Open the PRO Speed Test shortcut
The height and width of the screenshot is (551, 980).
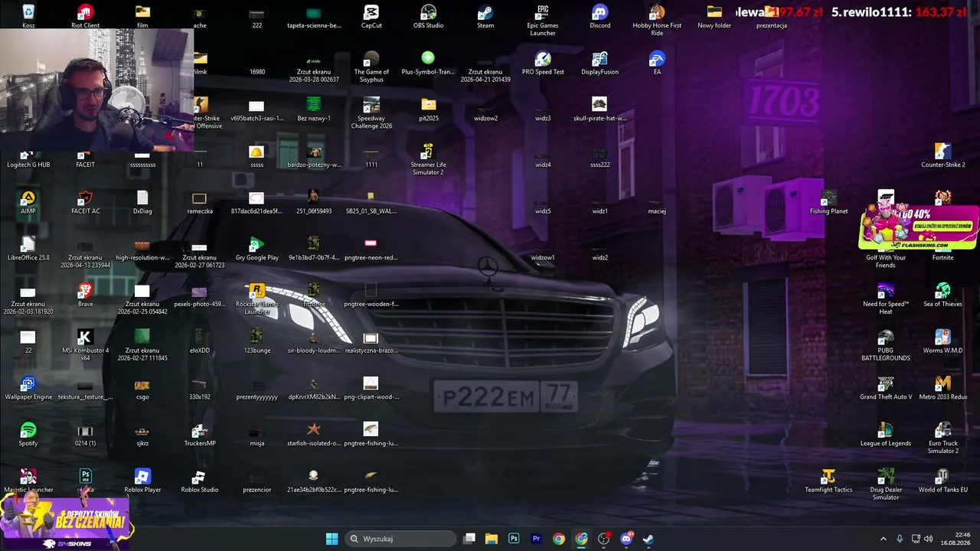point(543,63)
